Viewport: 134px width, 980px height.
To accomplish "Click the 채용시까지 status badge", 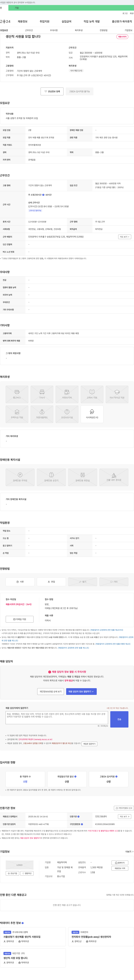I will tap(122, 37).
